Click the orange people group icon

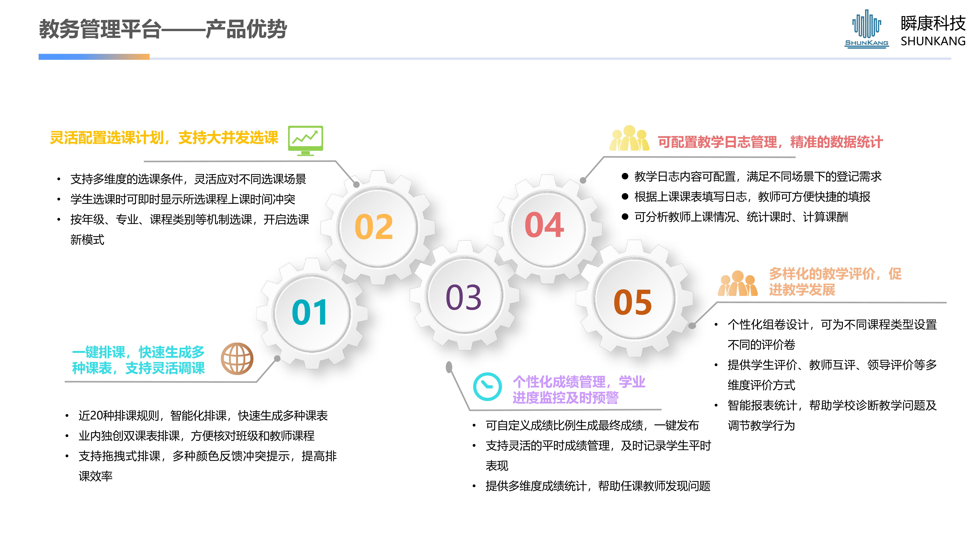(737, 283)
